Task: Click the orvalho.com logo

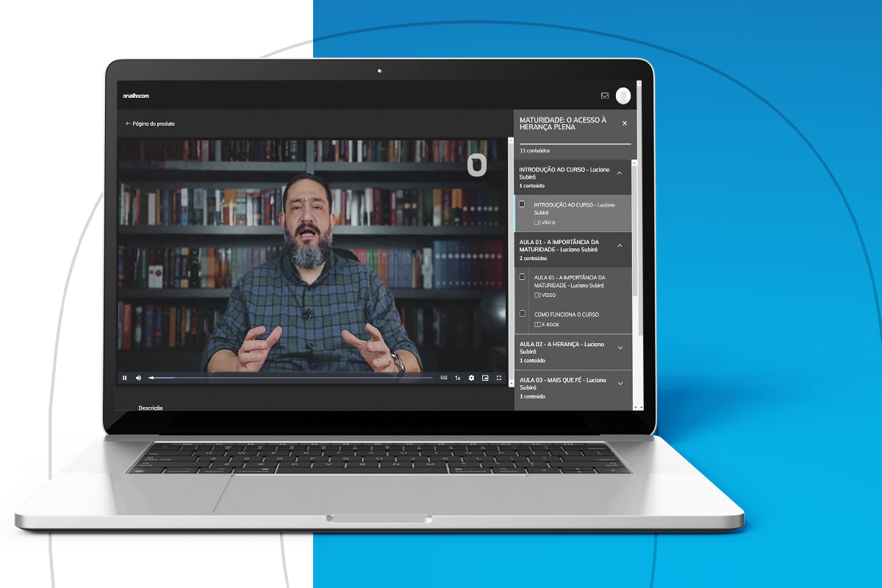Action: [136, 96]
